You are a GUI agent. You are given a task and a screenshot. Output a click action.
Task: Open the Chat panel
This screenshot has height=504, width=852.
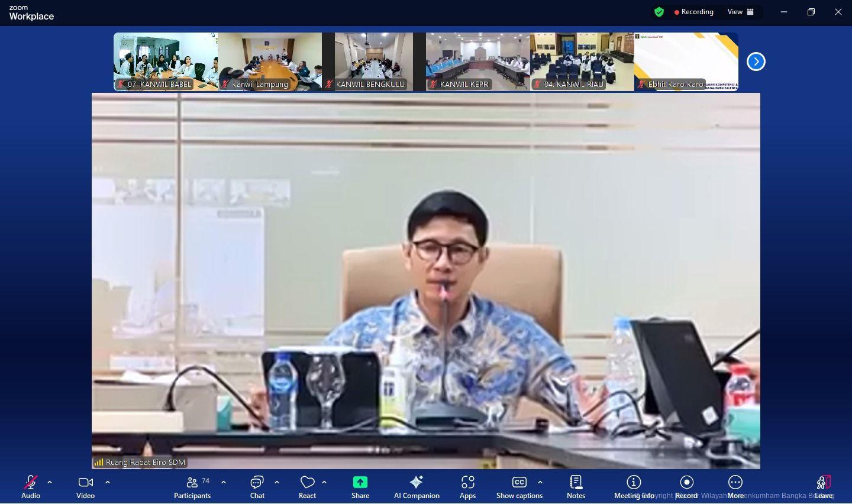tap(257, 487)
